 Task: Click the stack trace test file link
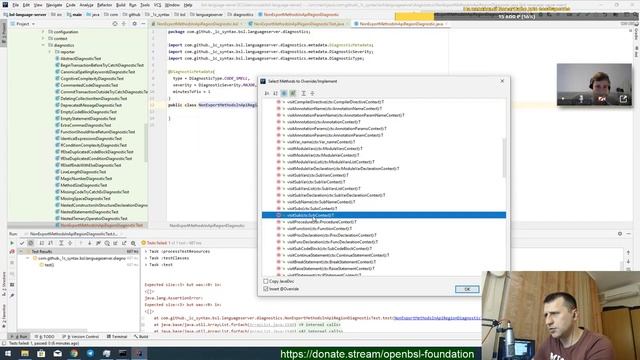pyautogui.click(x=437, y=318)
